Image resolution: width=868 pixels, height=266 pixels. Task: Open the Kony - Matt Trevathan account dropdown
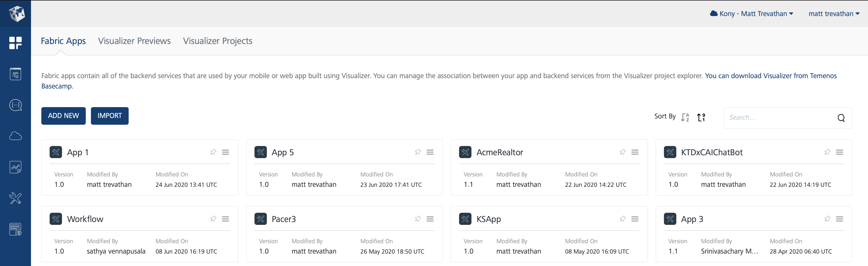pos(751,13)
